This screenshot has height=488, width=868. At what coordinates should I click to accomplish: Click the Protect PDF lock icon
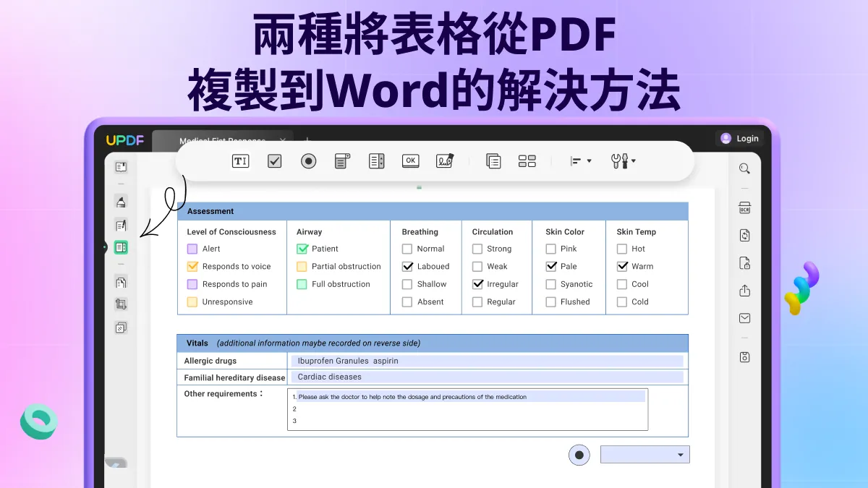744,263
